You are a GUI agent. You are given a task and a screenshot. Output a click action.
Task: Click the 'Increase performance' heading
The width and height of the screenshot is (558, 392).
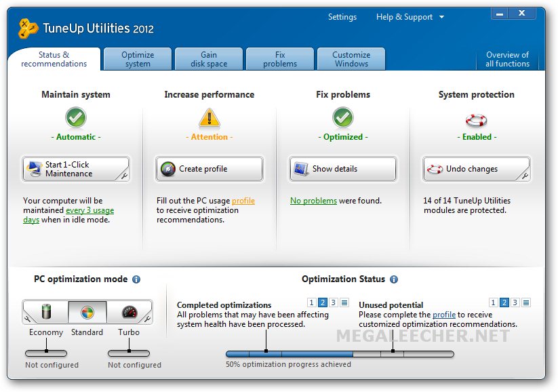click(x=210, y=95)
